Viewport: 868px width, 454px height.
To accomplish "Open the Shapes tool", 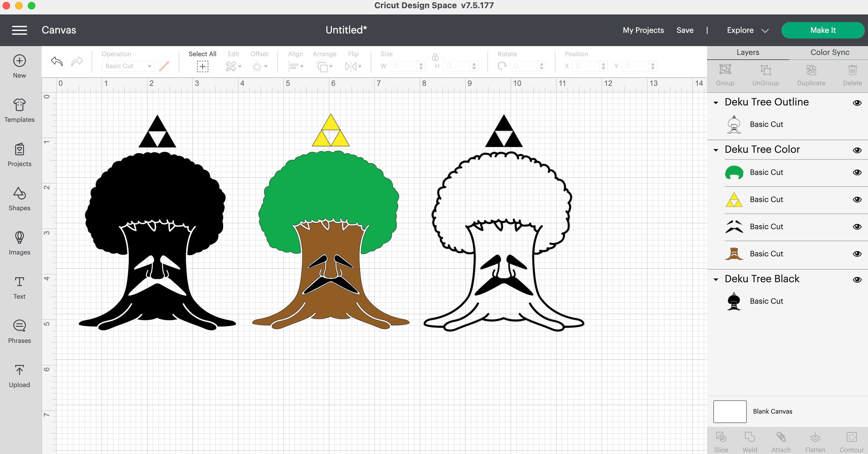I will (x=20, y=199).
